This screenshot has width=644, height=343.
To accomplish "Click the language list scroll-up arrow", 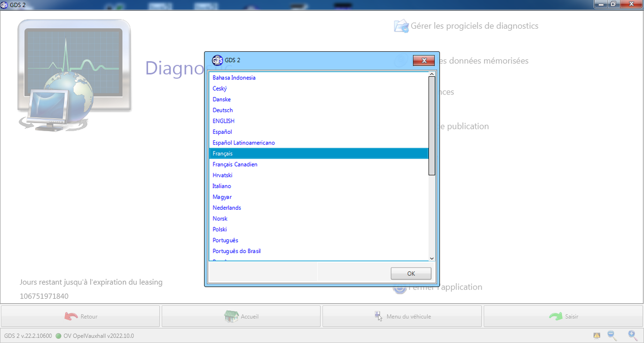I will [x=432, y=74].
